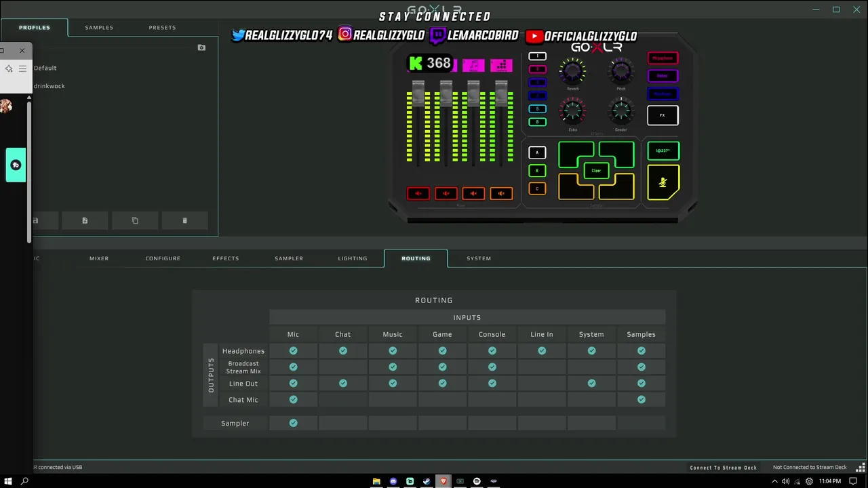Uncheck System routing to Line Out

click(591, 383)
